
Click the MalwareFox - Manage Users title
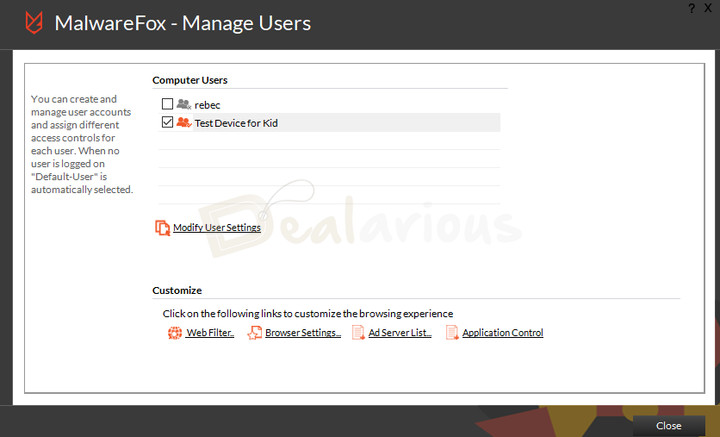[x=183, y=23]
